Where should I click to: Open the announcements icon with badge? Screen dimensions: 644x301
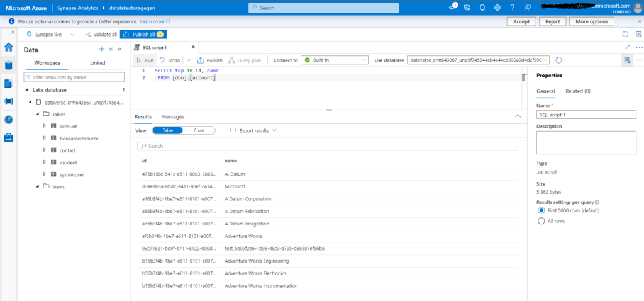point(453,6)
